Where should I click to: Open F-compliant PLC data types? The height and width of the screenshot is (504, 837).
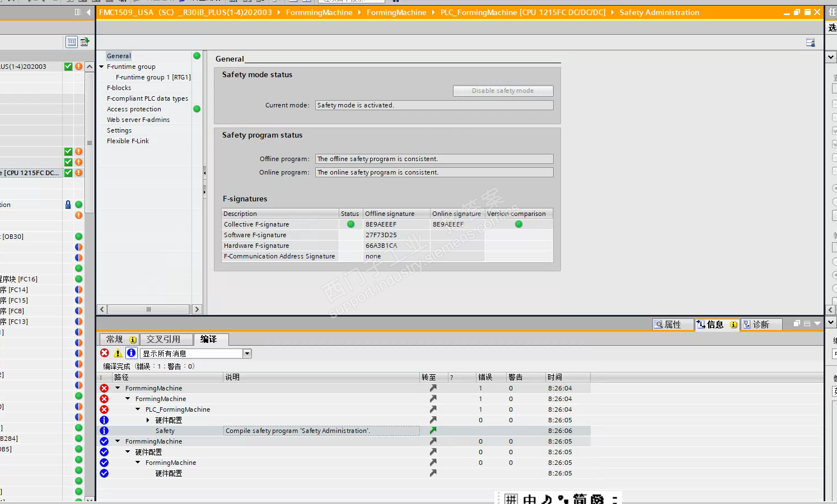click(147, 98)
